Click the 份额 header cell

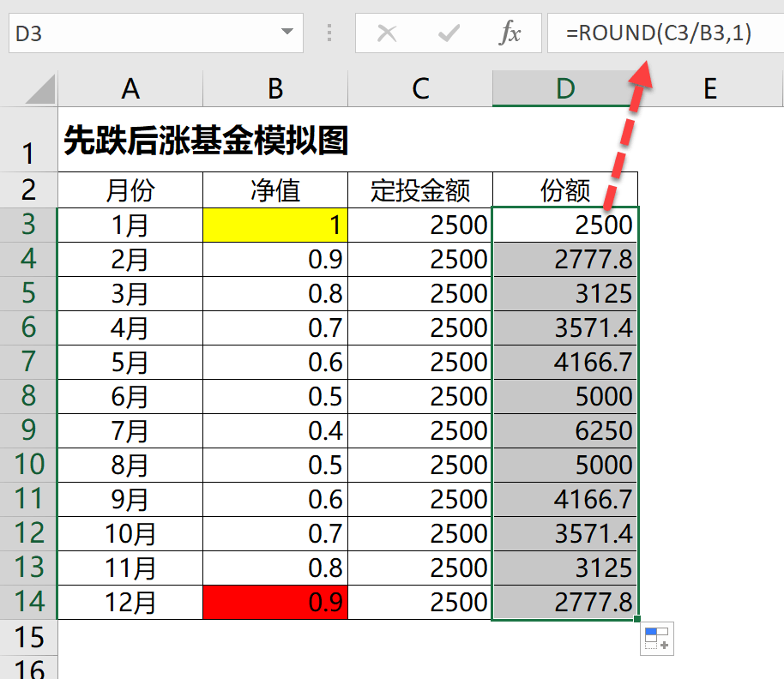[x=565, y=189]
